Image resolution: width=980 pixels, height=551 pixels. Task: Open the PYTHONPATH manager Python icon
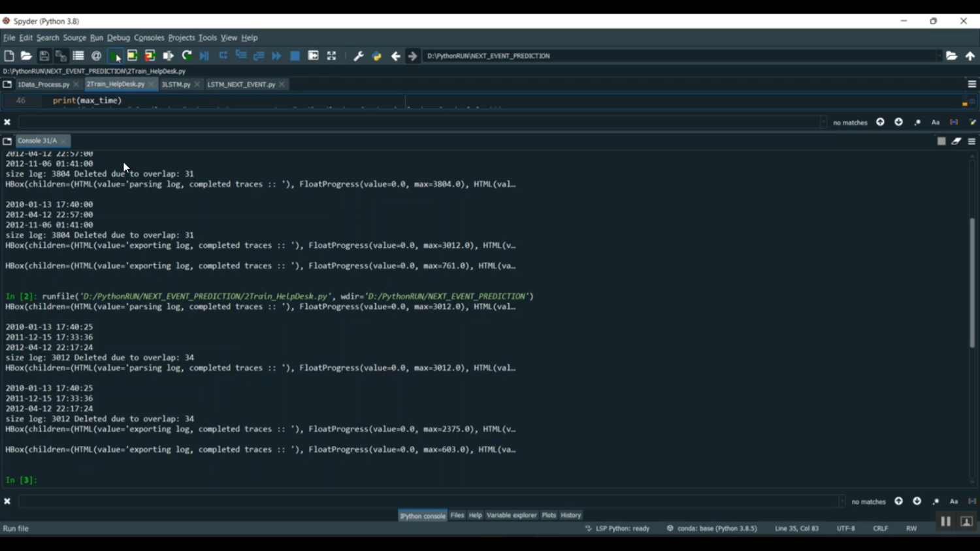376,56
